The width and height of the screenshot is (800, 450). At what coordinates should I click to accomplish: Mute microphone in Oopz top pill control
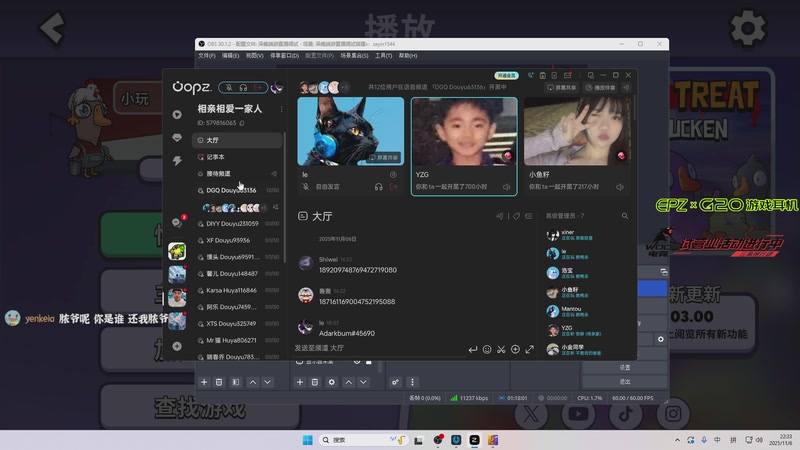click(229, 88)
